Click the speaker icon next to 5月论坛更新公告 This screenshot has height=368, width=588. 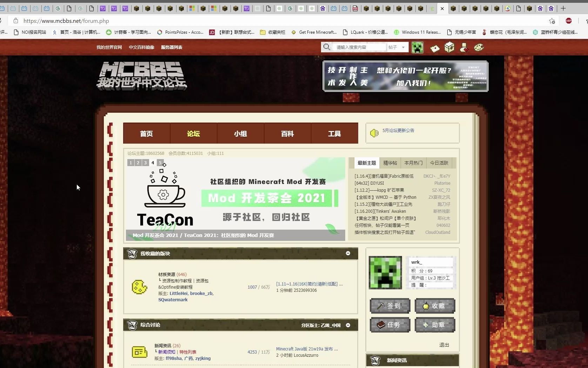374,133
